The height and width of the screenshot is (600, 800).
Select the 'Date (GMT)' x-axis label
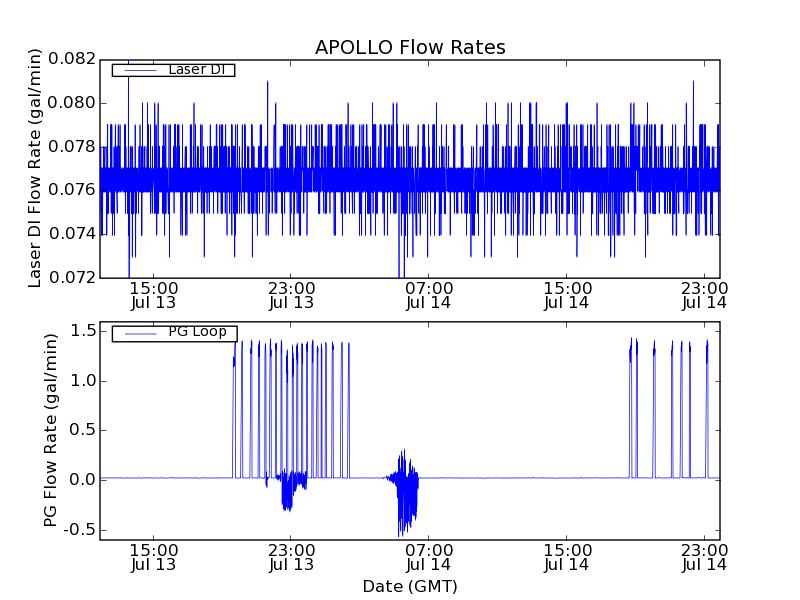410,586
